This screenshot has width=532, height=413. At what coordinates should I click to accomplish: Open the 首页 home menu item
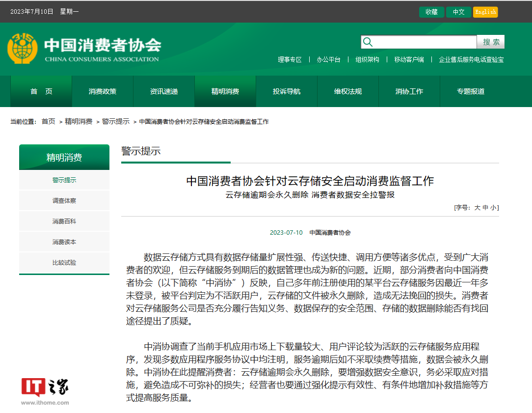pos(41,91)
